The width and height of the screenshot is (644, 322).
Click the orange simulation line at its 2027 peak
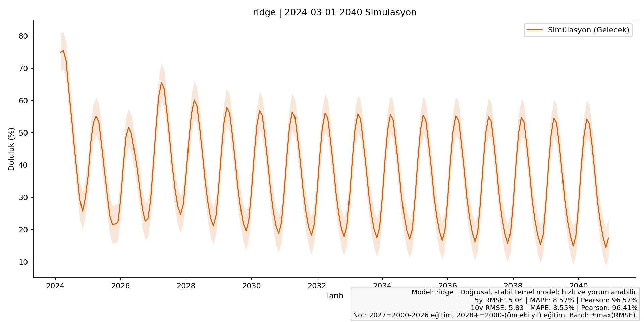(x=162, y=82)
